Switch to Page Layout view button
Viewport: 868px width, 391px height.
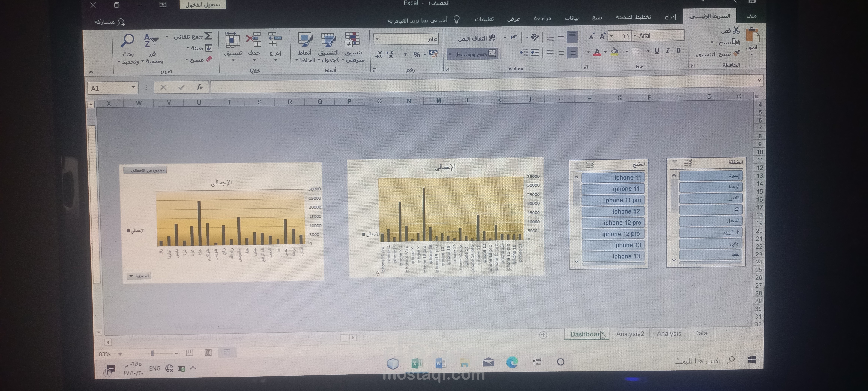point(208,352)
